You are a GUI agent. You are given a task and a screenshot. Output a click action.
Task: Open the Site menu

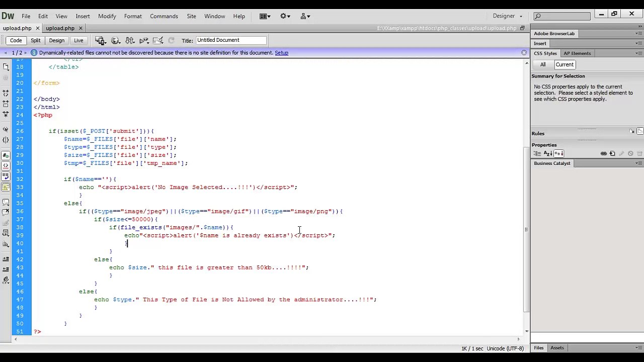click(191, 16)
